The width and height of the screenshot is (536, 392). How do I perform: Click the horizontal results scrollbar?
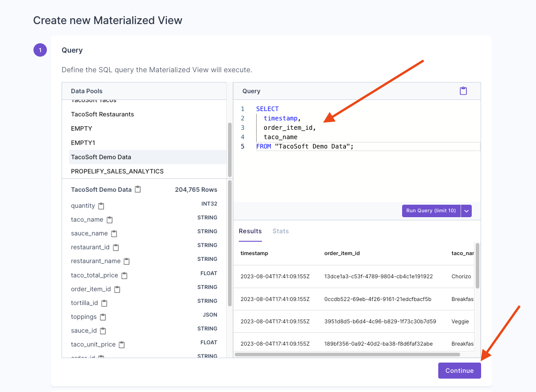[348, 355]
